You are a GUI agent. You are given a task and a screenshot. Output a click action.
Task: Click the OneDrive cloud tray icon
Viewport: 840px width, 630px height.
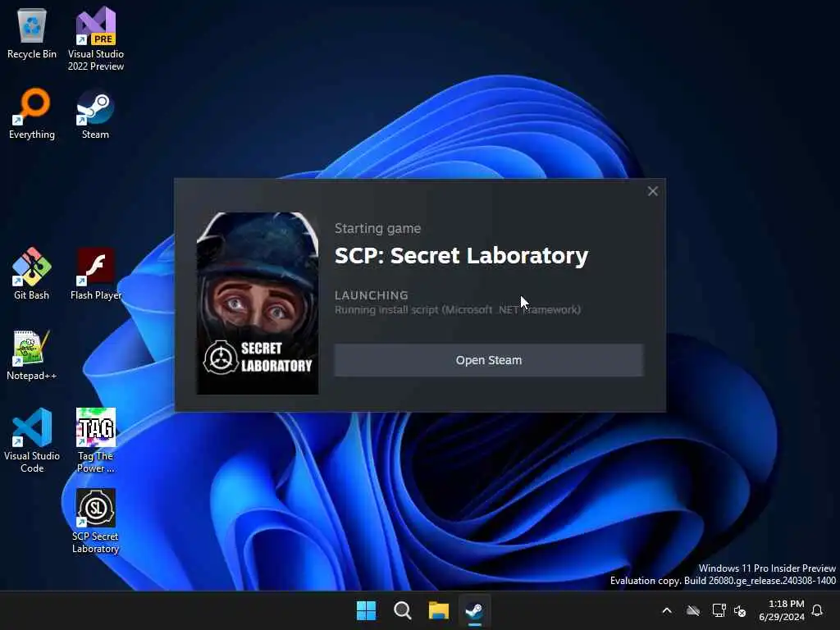(693, 610)
